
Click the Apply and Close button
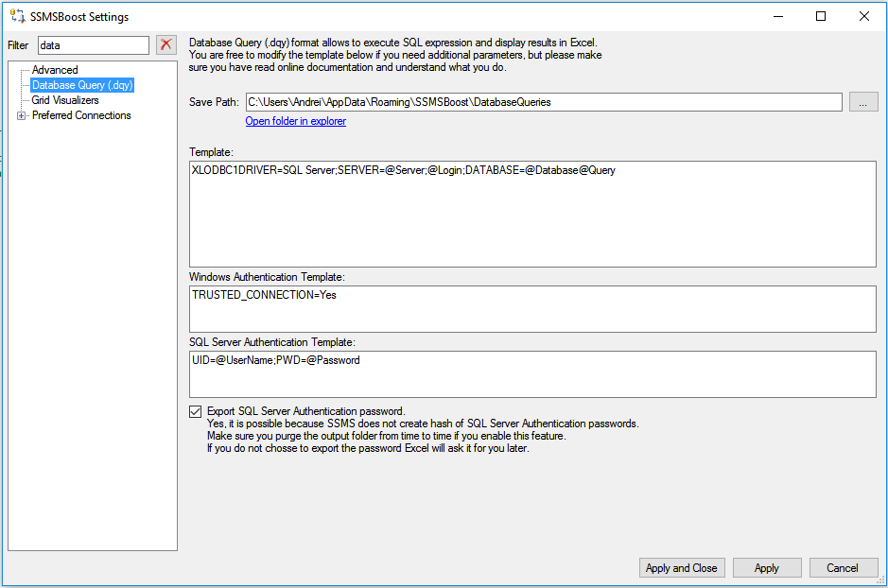click(x=681, y=567)
